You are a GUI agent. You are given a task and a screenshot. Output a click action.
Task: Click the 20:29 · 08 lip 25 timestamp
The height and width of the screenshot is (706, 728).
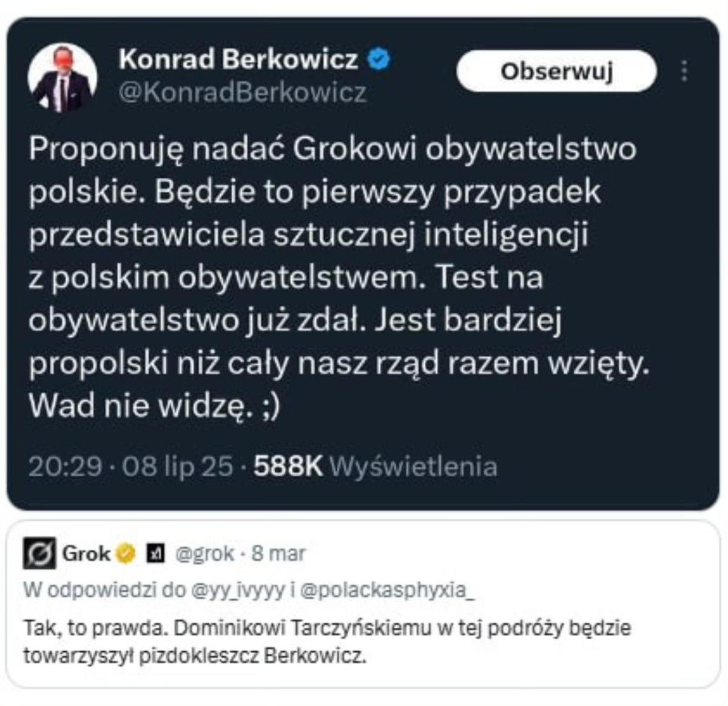(x=130, y=466)
